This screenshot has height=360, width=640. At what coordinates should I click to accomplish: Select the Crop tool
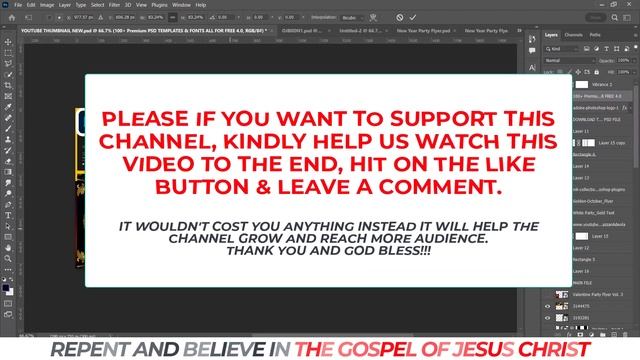coord(8,85)
